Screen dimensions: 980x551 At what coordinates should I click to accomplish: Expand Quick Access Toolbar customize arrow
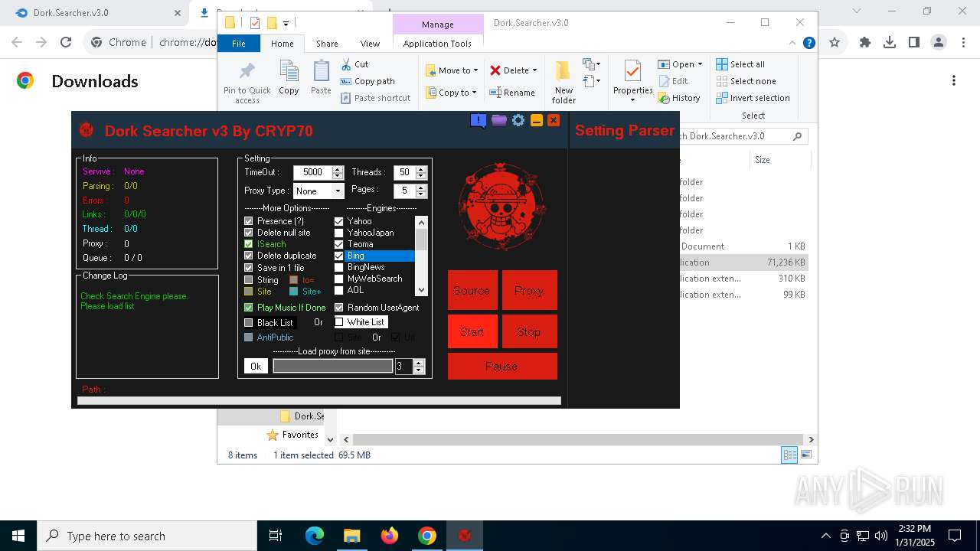[x=286, y=24]
